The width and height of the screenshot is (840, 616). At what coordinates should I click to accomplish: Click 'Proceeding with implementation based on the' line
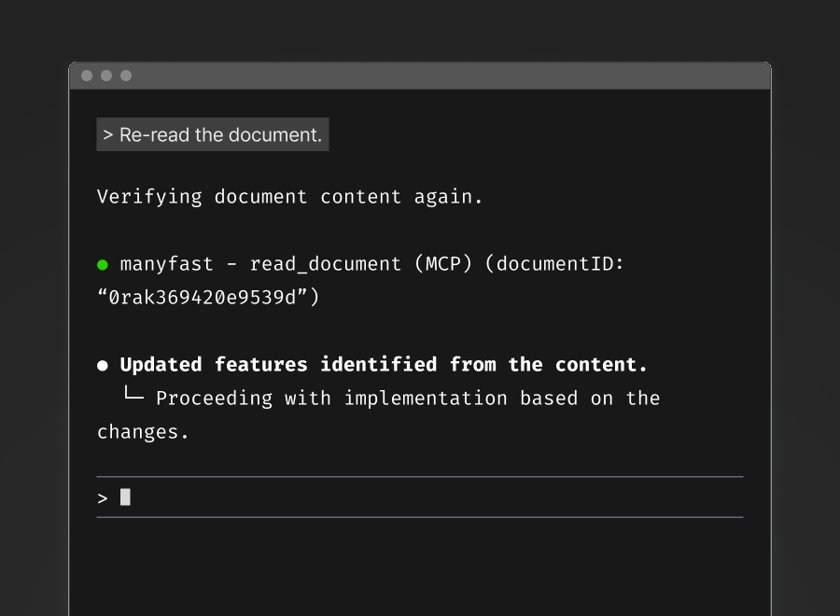tap(408, 399)
